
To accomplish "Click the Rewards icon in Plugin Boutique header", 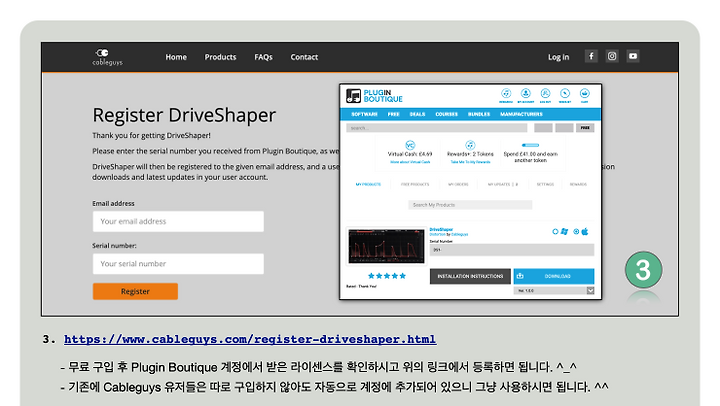I will point(506,95).
